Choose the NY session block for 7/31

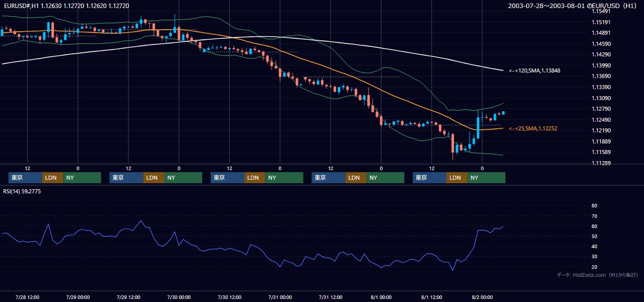[x=385, y=178]
